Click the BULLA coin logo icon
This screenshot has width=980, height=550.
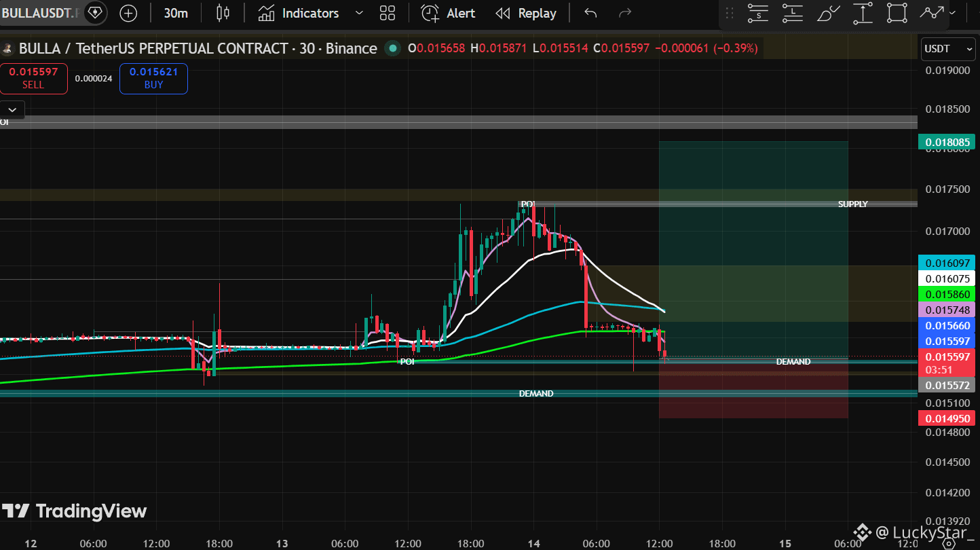[x=7, y=48]
